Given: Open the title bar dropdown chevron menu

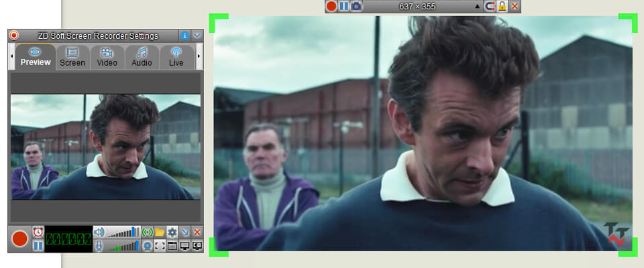Looking at the screenshot, I should tap(197, 36).
